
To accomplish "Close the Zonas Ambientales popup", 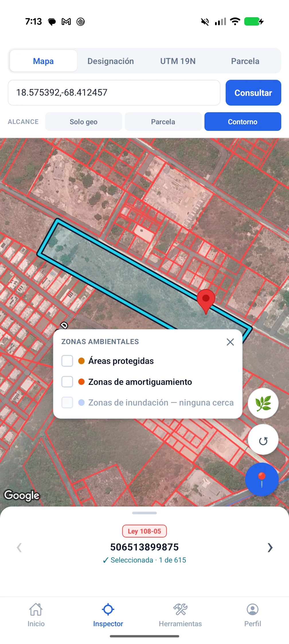I will point(230,342).
